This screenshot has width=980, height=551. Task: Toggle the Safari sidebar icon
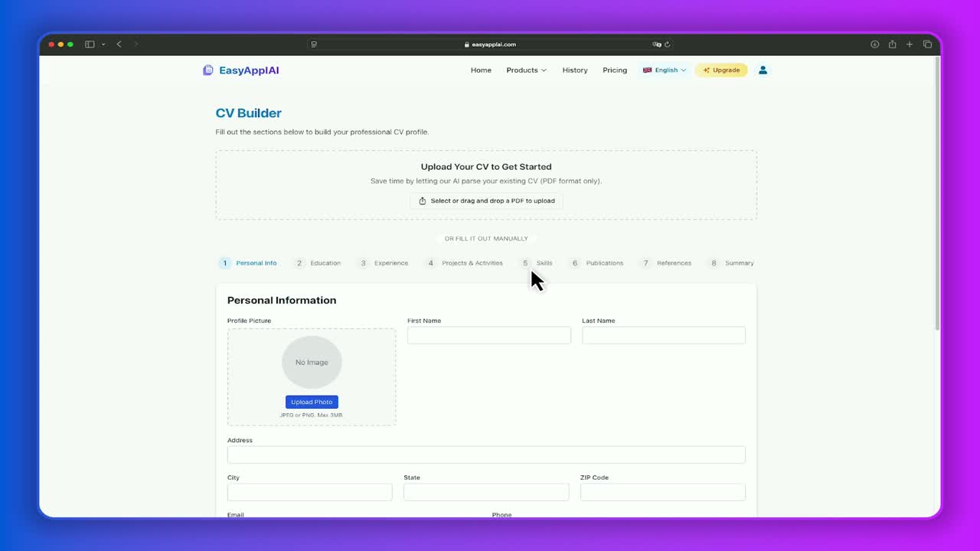tap(90, 44)
